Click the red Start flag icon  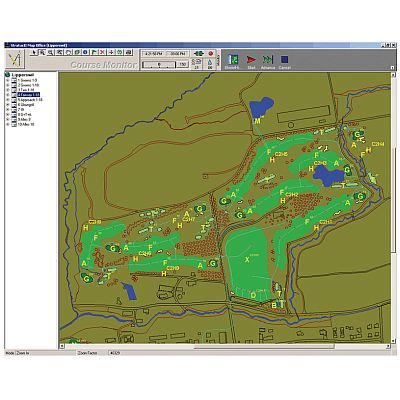[x=251, y=59]
